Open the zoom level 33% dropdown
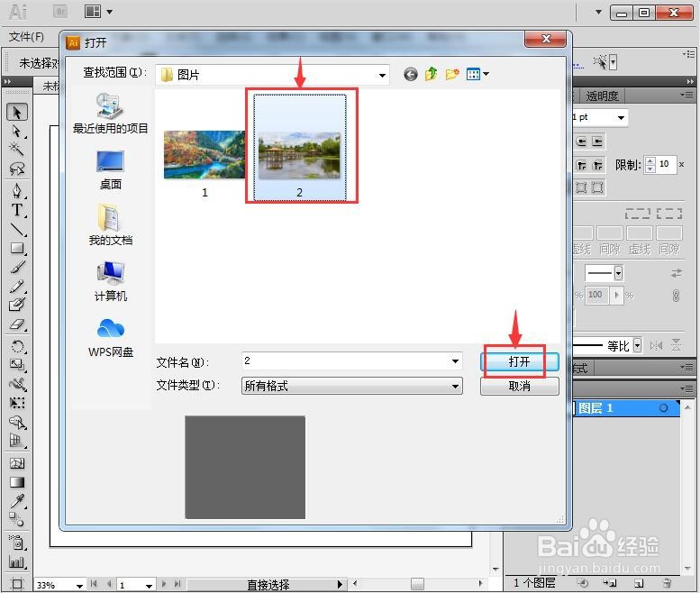The width and height of the screenshot is (700, 593). (x=79, y=586)
